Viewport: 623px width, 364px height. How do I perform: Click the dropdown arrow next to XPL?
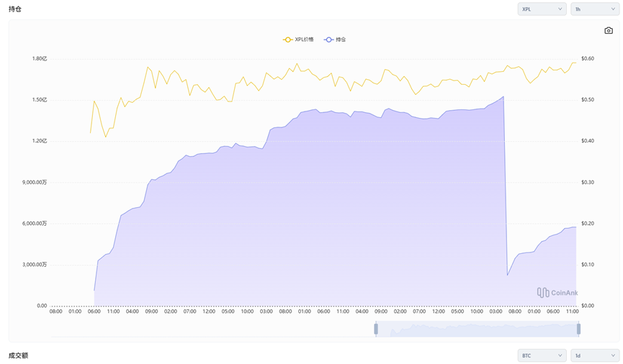coord(560,9)
